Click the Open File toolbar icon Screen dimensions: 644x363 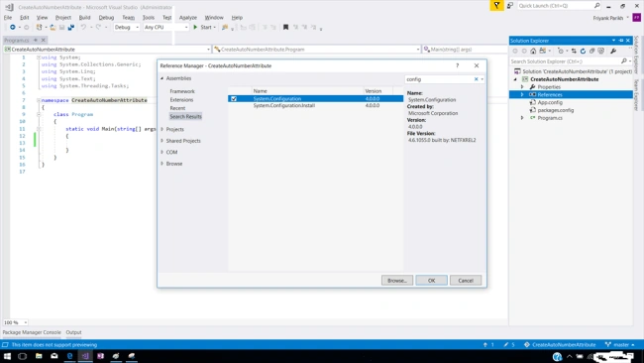pyautogui.click(x=53, y=27)
